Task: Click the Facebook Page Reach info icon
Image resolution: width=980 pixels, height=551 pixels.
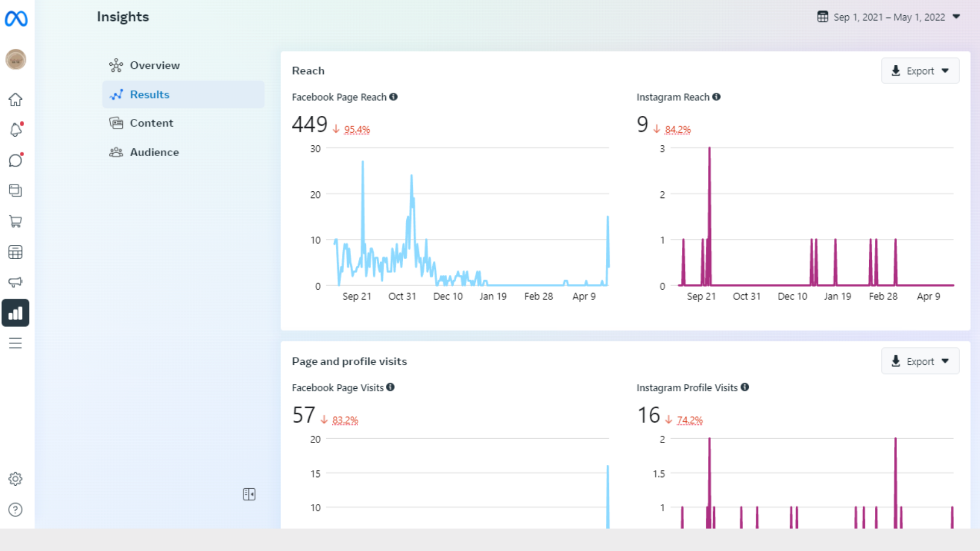Action: point(394,97)
